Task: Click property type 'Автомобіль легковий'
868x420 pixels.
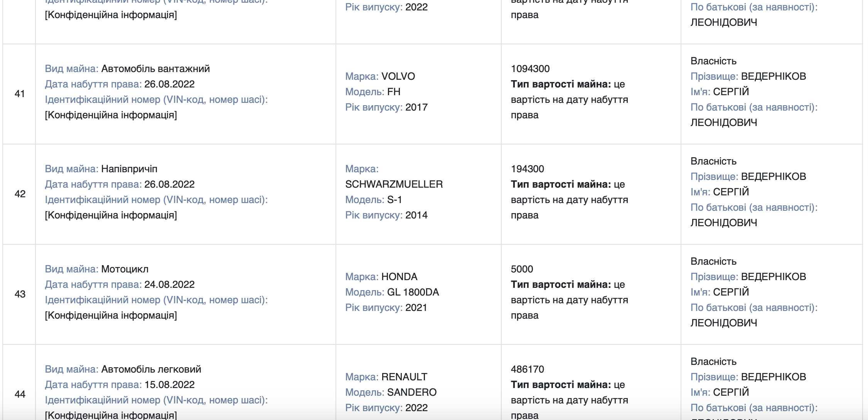Action: point(151,369)
